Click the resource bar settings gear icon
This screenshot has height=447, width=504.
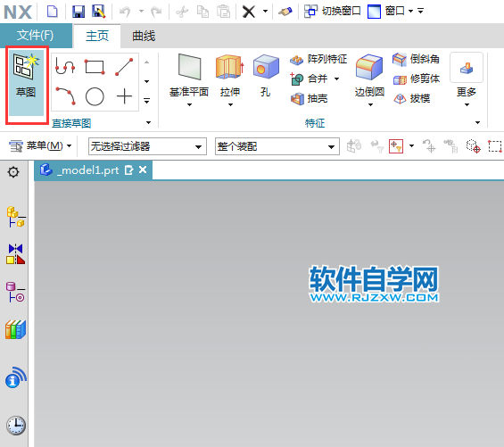[13, 172]
